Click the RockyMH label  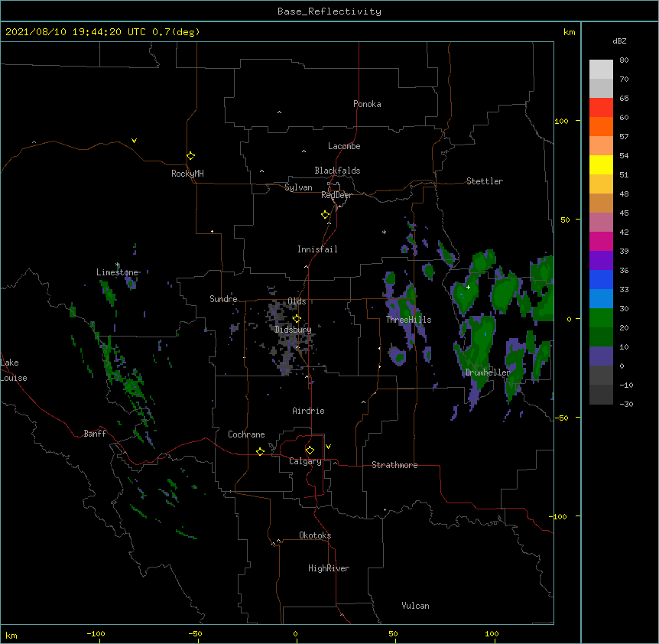coord(187,174)
